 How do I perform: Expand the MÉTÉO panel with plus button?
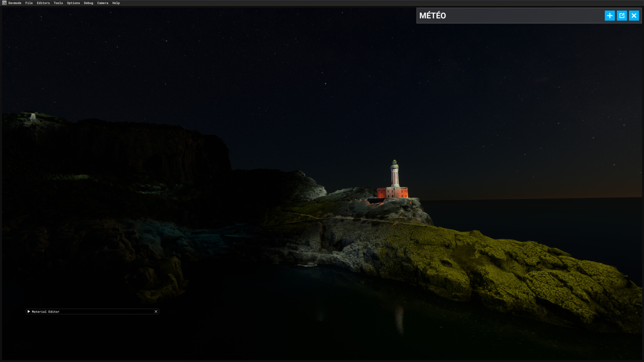coord(609,16)
